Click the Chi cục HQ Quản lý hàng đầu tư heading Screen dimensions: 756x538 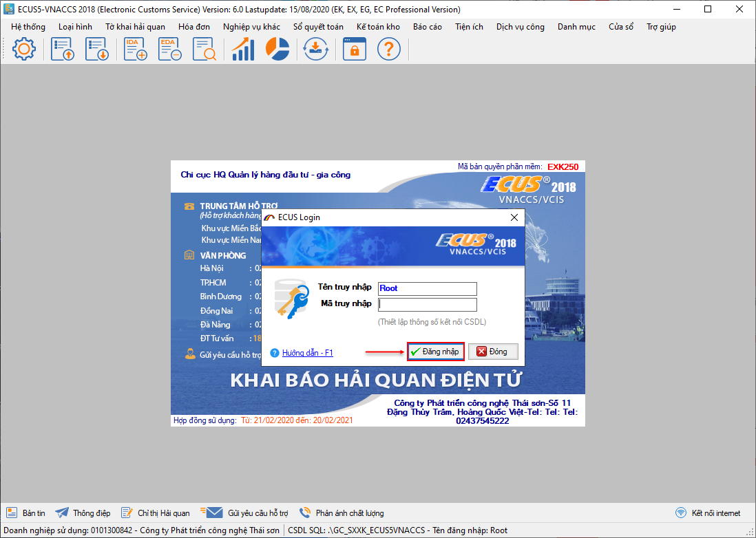coord(266,175)
